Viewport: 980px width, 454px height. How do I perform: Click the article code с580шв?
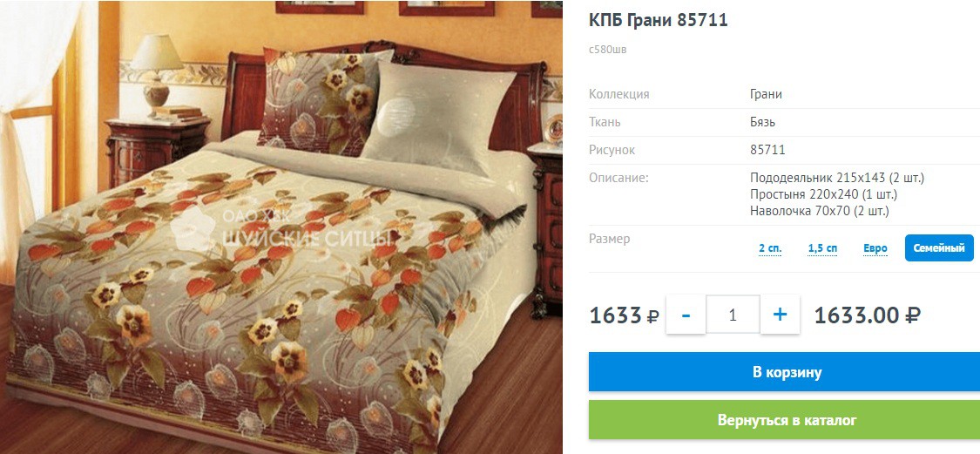click(x=607, y=50)
